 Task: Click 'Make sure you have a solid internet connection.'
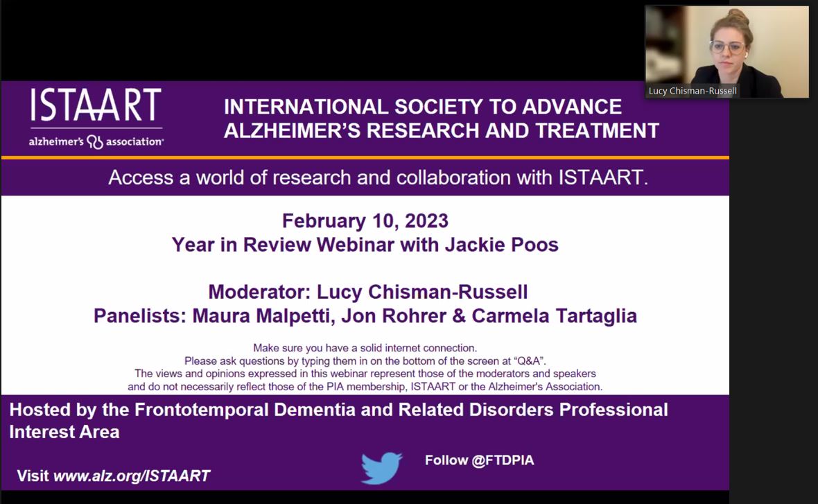(365, 348)
